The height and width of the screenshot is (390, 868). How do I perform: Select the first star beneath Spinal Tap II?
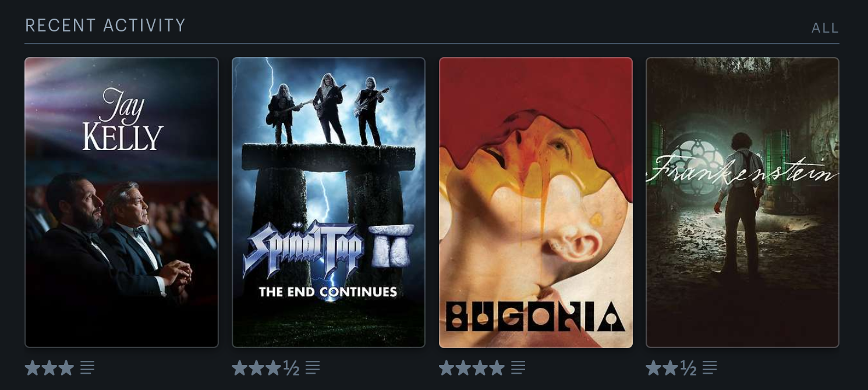tap(240, 368)
